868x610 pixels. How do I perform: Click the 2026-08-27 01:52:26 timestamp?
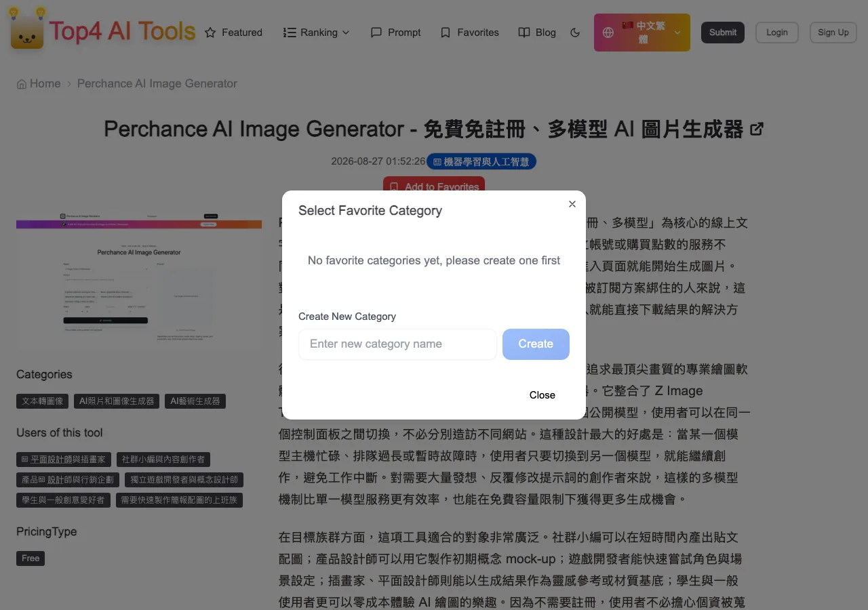pos(378,162)
